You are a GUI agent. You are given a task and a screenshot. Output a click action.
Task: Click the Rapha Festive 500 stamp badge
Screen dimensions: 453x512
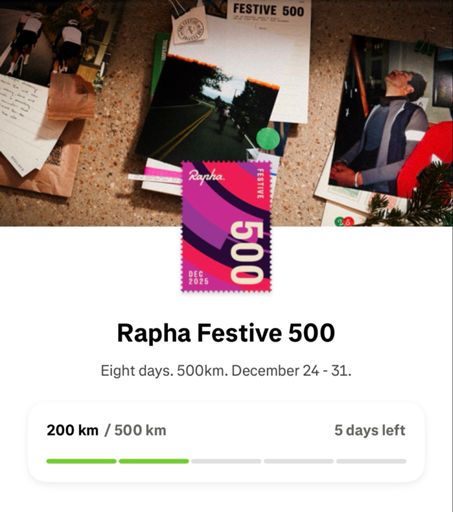226,227
